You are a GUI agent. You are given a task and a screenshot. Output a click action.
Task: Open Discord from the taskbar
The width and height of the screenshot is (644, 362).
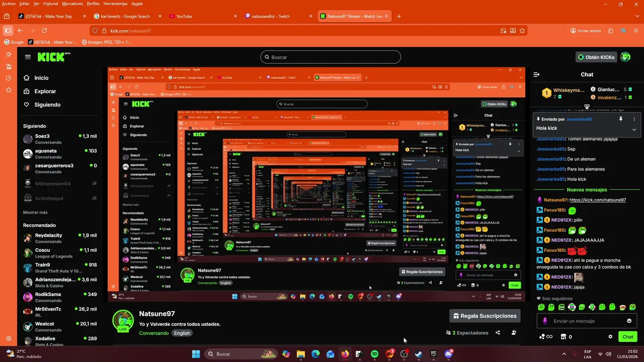point(448,354)
